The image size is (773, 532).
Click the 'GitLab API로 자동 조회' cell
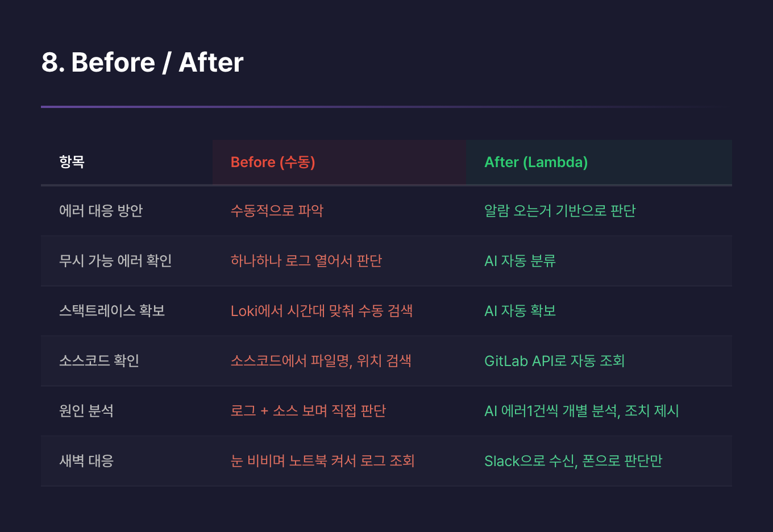[x=554, y=361]
